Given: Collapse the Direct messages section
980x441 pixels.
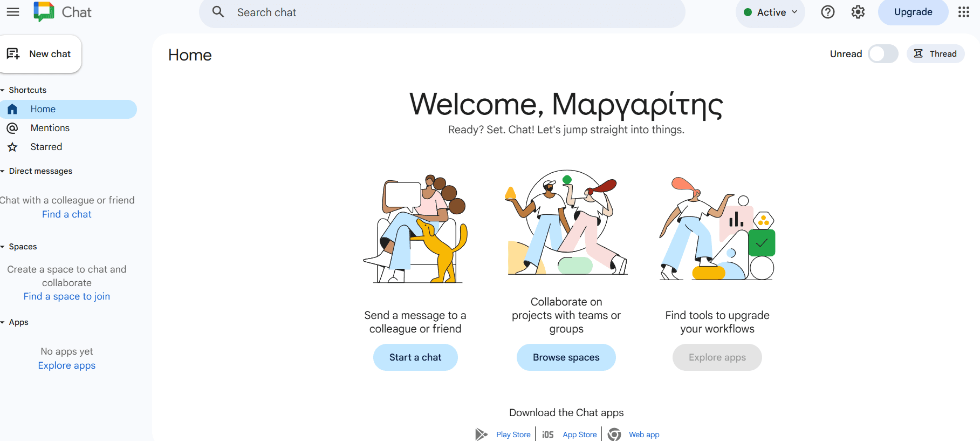Looking at the screenshot, I should 3,171.
